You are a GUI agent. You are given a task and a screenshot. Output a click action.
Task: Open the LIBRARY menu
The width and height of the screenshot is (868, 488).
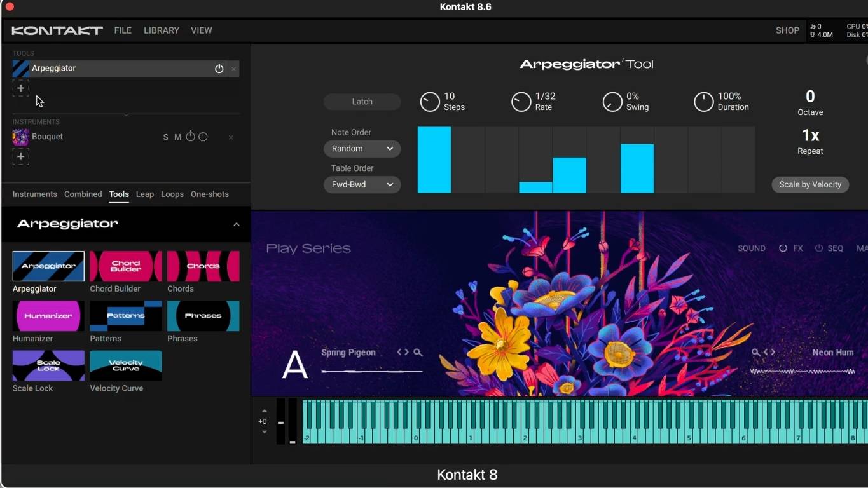pos(162,30)
